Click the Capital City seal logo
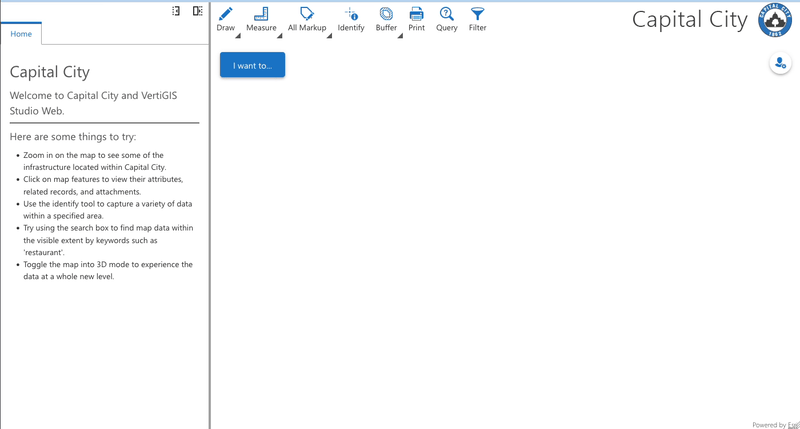This screenshot has width=800, height=429. [x=774, y=20]
